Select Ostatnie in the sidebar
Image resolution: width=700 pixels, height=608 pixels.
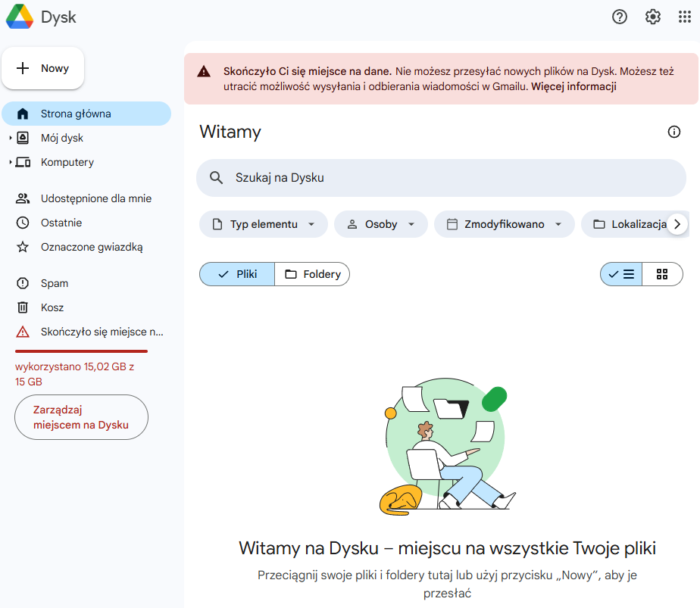click(x=61, y=223)
